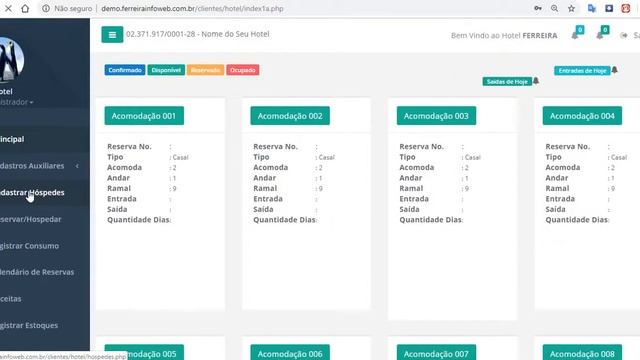The image size is (640, 360).
Task: Bookmark this page with star icon
Action: coord(571,8)
